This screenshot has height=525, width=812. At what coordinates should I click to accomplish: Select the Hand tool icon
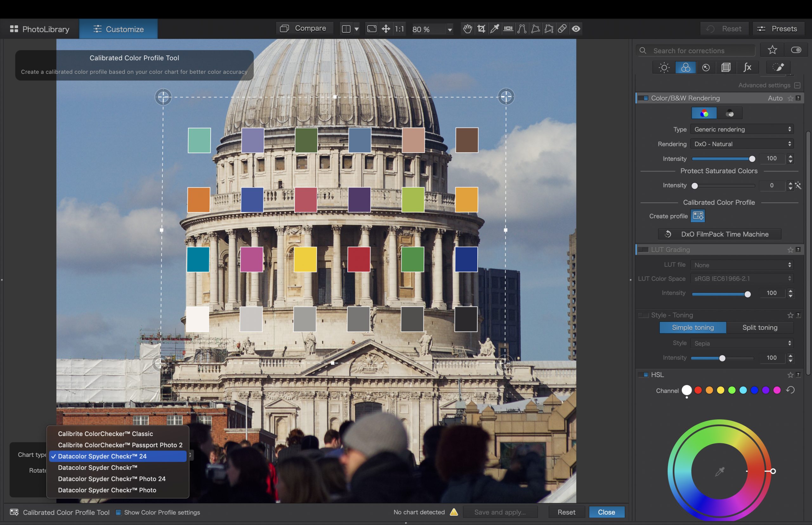pos(468,28)
